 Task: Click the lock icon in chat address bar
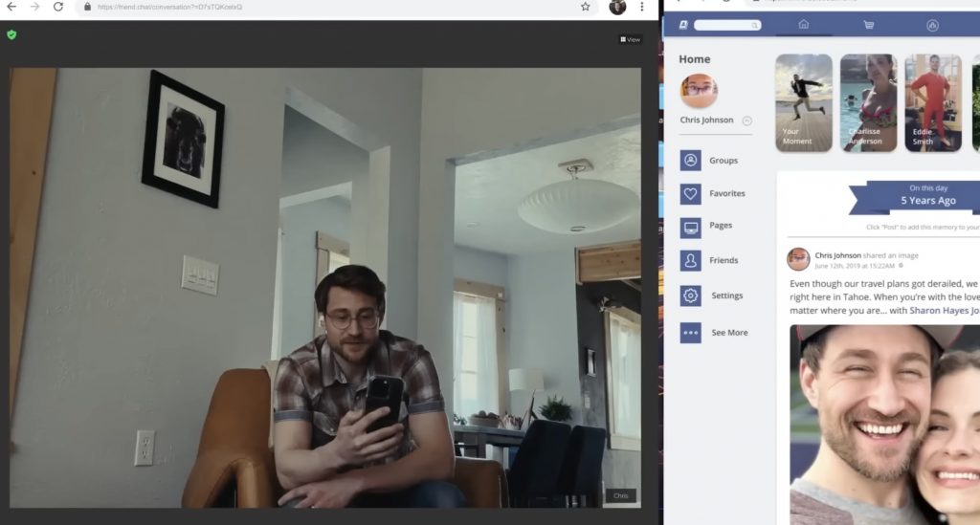(x=87, y=7)
